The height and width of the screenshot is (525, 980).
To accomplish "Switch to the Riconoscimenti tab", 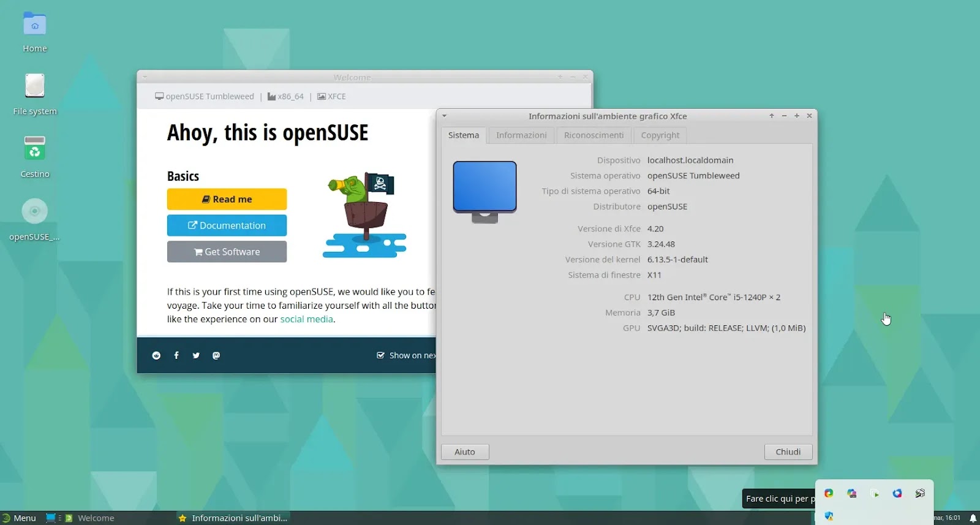I will click(x=594, y=135).
